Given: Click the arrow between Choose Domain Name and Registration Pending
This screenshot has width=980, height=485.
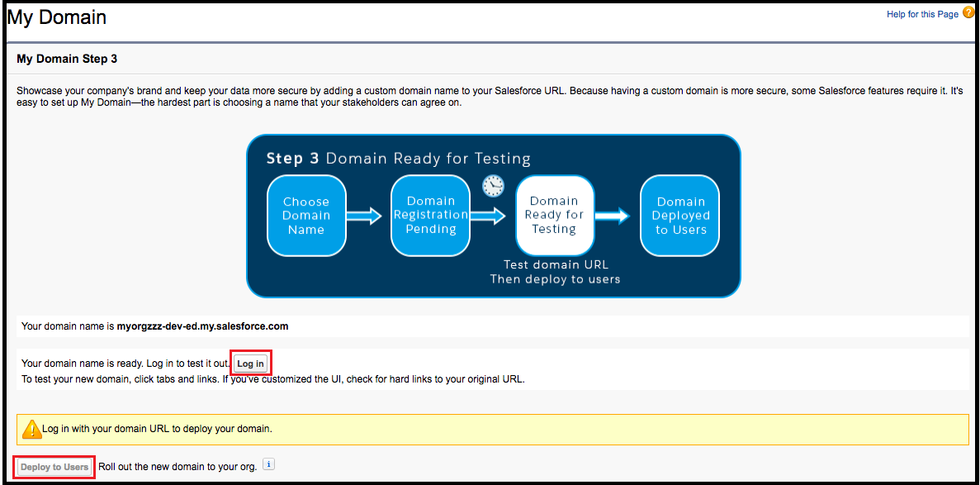Looking at the screenshot, I should tap(366, 216).
